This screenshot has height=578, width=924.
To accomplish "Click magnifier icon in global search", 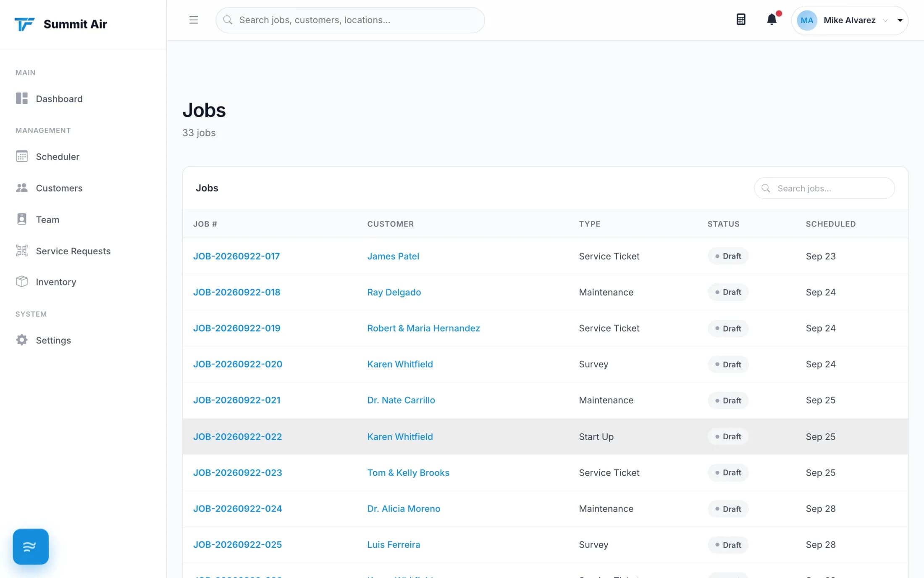I will click(228, 20).
